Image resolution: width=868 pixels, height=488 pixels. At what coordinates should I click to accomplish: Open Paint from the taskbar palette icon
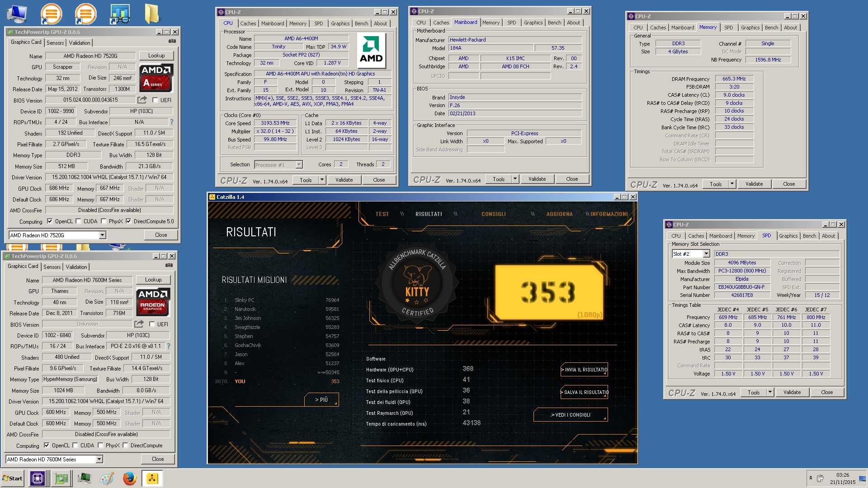(x=107, y=478)
